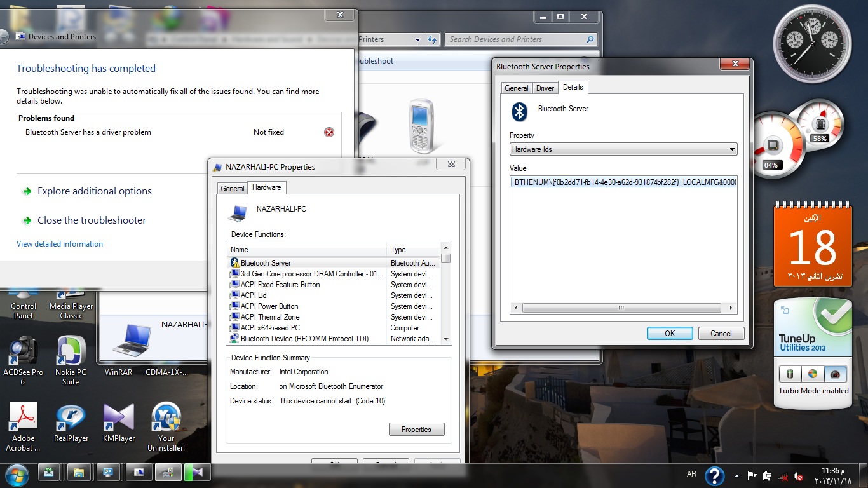The height and width of the screenshot is (488, 868).
Task: Select the Details tab
Action: [573, 87]
